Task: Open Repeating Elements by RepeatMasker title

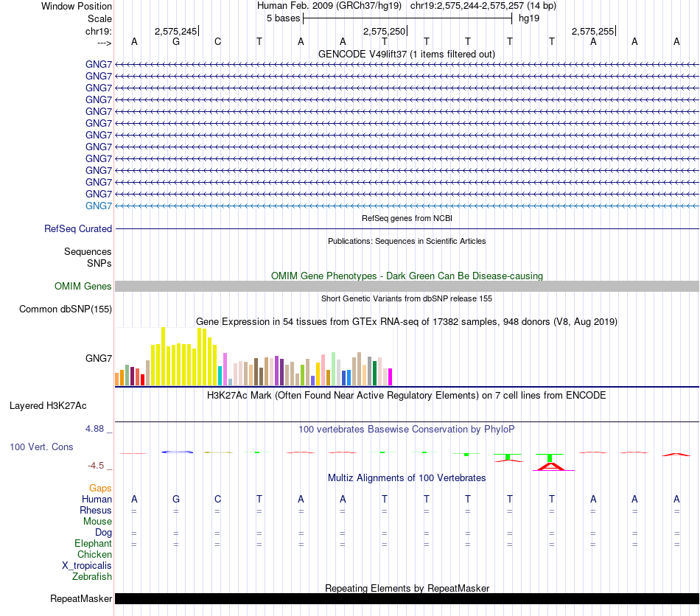Action: click(x=407, y=588)
